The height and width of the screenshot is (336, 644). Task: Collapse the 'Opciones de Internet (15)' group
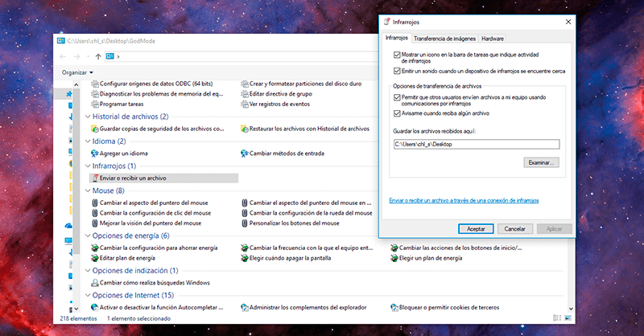(88, 295)
